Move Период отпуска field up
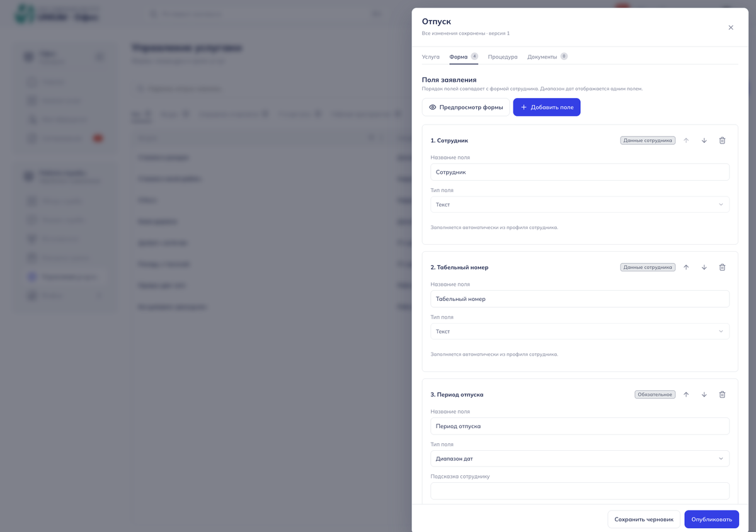 [x=686, y=394]
